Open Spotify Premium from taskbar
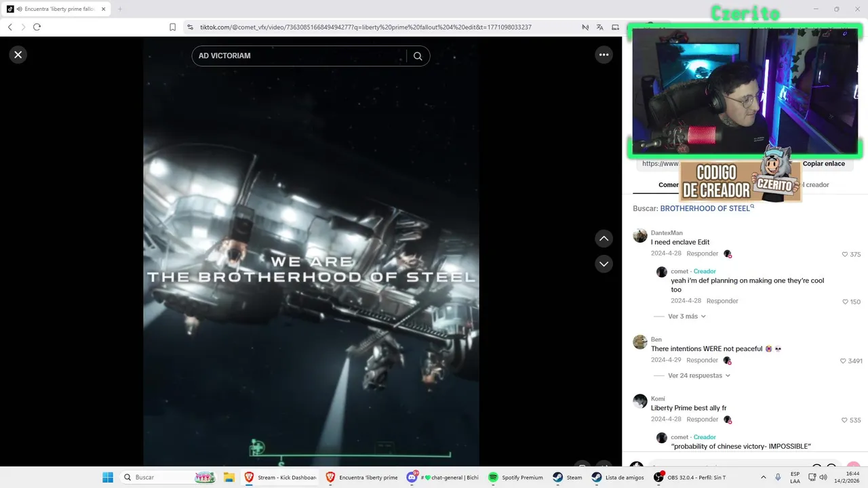 click(x=516, y=477)
